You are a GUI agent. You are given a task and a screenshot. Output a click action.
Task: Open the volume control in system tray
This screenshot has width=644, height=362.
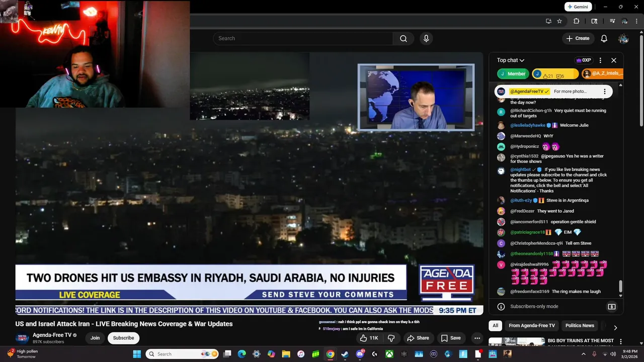(613, 354)
